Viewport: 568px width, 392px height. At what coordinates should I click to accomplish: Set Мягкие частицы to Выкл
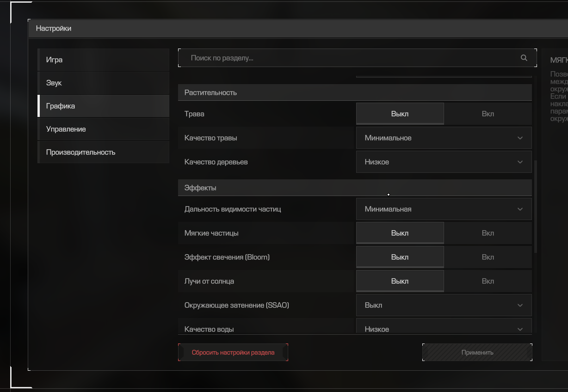coord(400,233)
